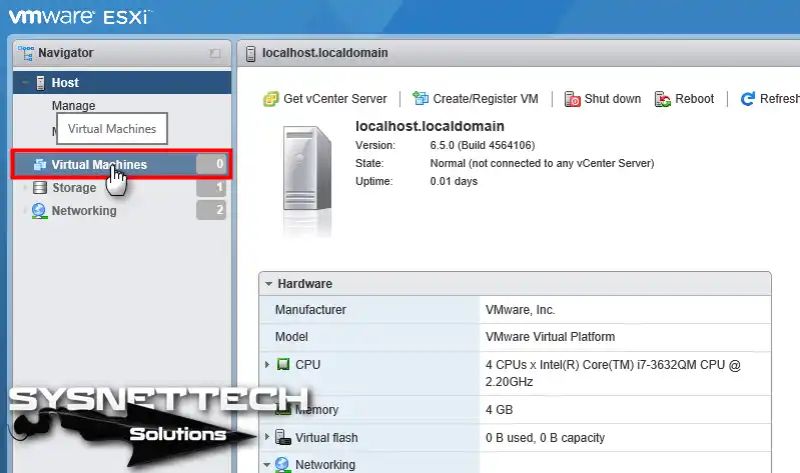Select Virtual Machines in Navigator
This screenshot has height=473, width=800.
(121, 164)
